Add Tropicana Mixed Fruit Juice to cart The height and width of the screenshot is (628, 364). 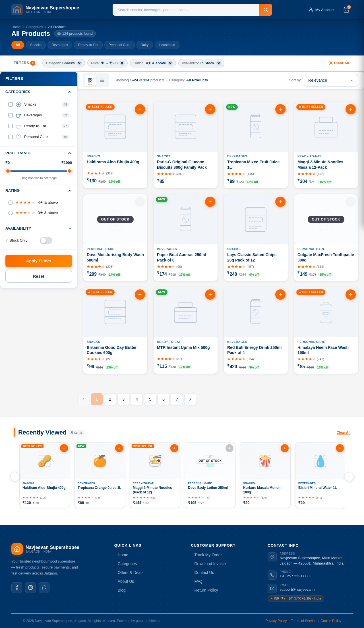(x=280, y=109)
